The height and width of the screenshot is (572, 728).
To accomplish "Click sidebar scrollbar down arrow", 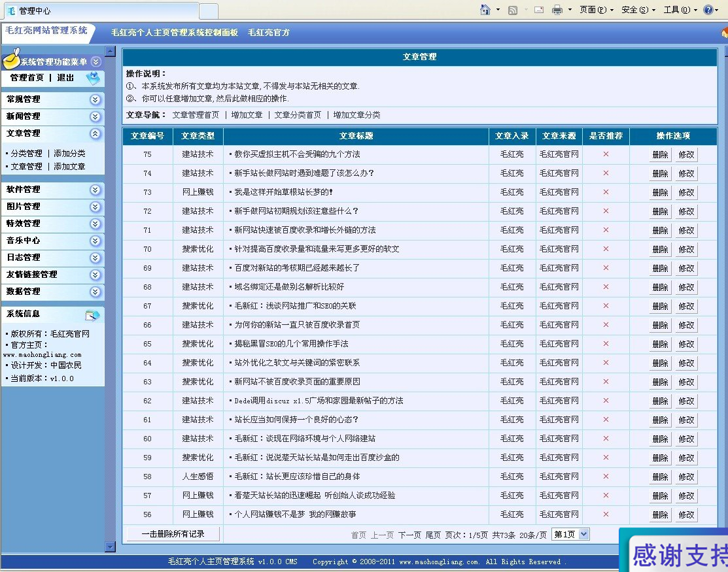I will click(110, 547).
